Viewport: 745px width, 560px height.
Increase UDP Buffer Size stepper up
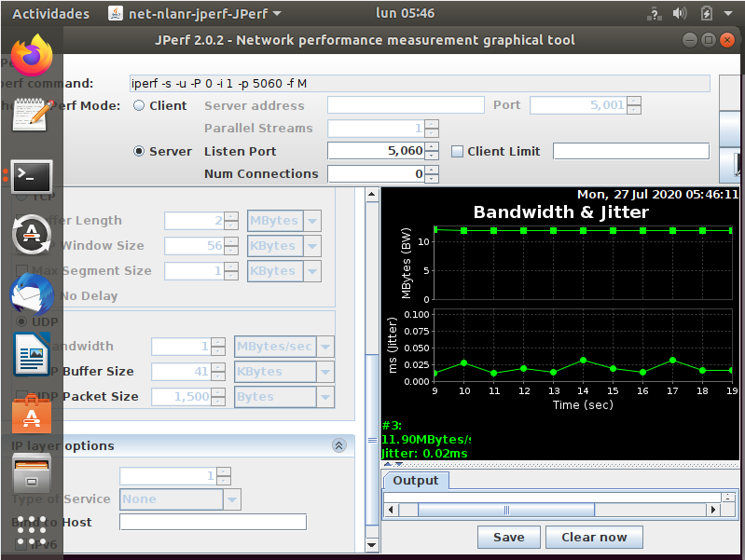pyautogui.click(x=218, y=367)
